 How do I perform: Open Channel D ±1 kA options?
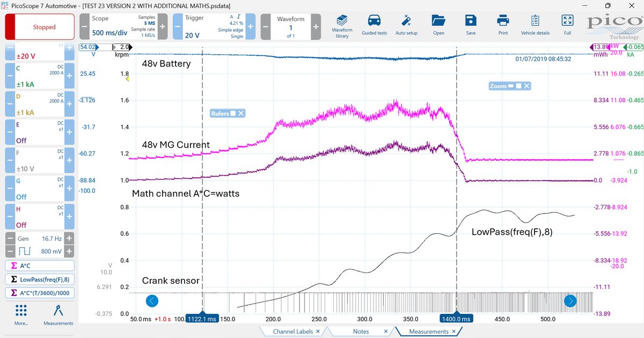tap(40, 104)
